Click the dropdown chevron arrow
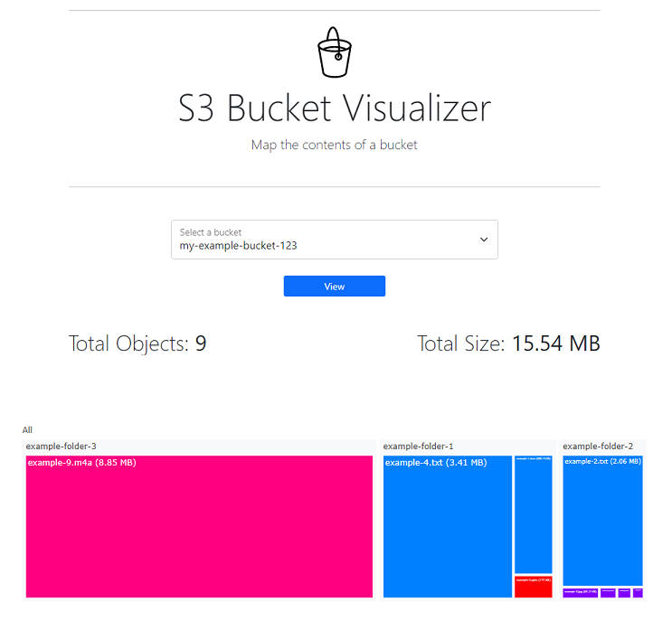 coord(484,240)
